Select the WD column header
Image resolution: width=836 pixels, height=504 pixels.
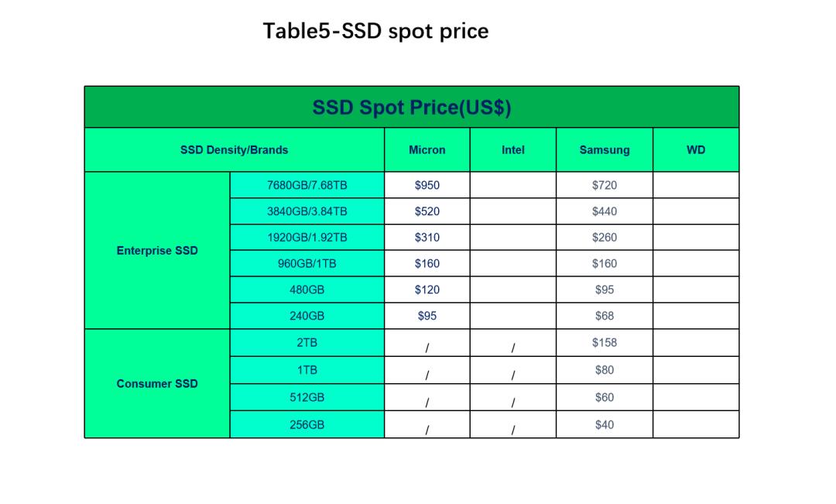(696, 150)
